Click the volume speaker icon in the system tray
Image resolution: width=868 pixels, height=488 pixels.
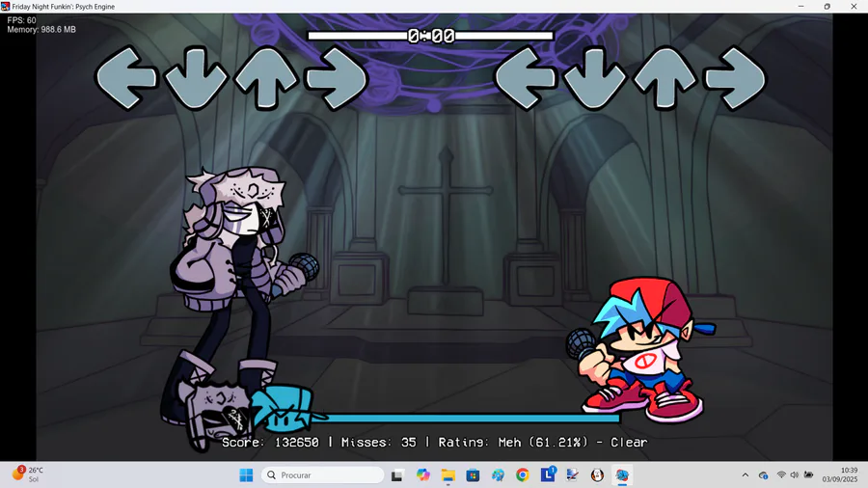(795, 474)
